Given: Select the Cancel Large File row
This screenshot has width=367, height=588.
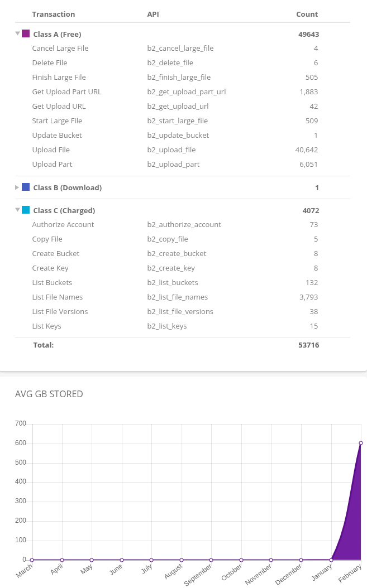Looking at the screenshot, I should (x=60, y=48).
